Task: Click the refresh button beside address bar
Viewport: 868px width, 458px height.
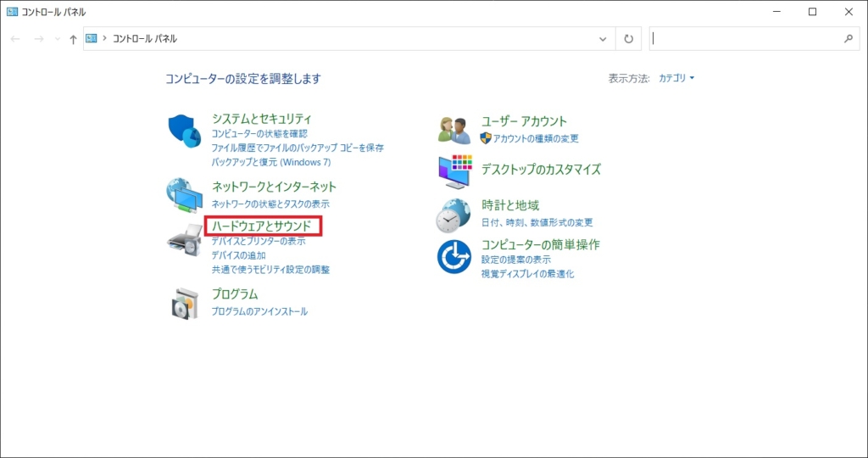Action: 628,39
